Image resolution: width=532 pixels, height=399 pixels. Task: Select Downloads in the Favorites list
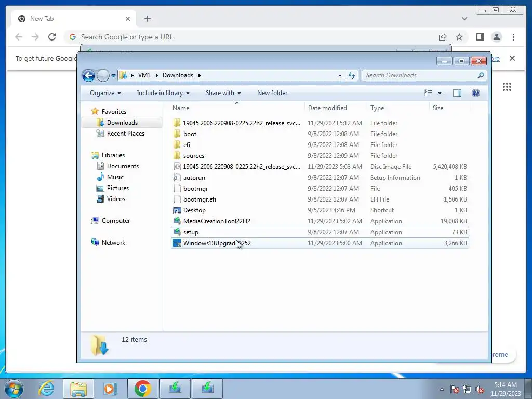point(122,123)
